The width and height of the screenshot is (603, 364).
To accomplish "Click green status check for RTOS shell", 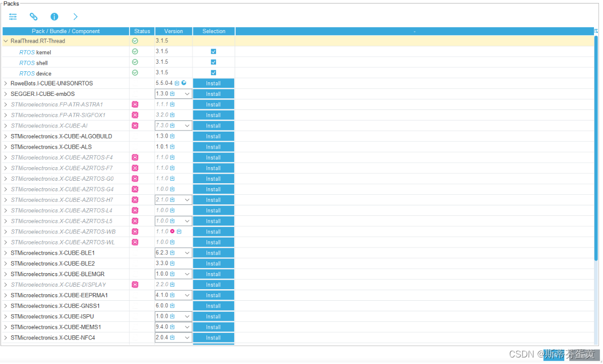I will [135, 62].
